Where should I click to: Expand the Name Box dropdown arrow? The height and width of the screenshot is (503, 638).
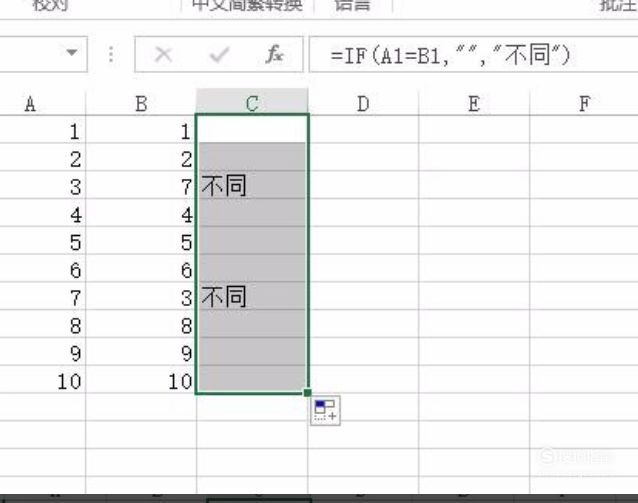pyautogui.click(x=72, y=52)
